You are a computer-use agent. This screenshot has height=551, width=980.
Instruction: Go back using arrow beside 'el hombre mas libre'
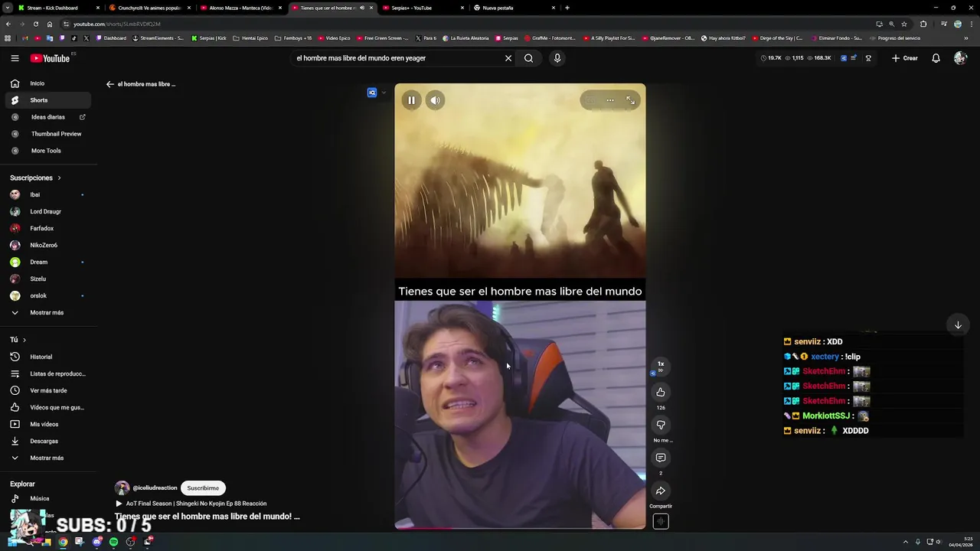pos(109,84)
